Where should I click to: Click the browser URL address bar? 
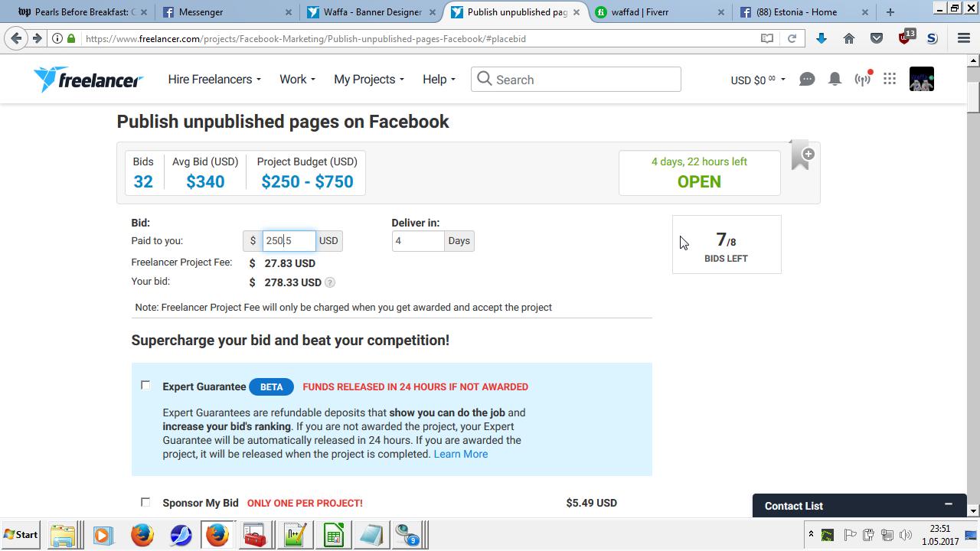pyautogui.click(x=417, y=38)
